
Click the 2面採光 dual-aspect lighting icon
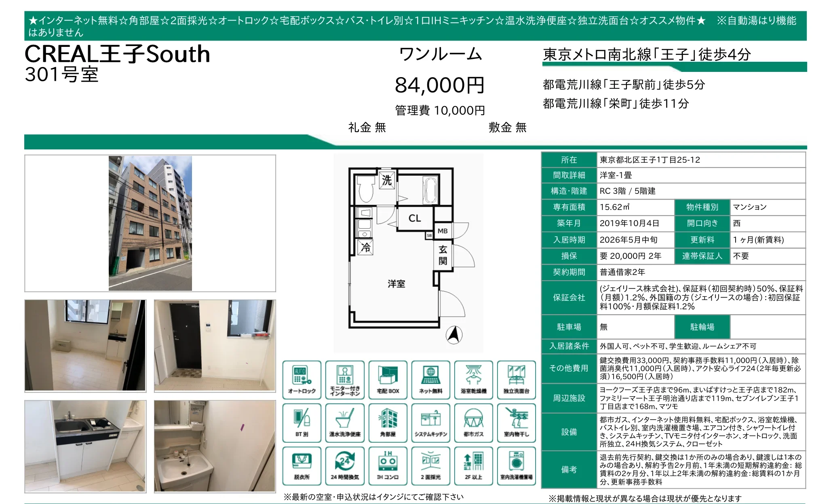(x=430, y=466)
